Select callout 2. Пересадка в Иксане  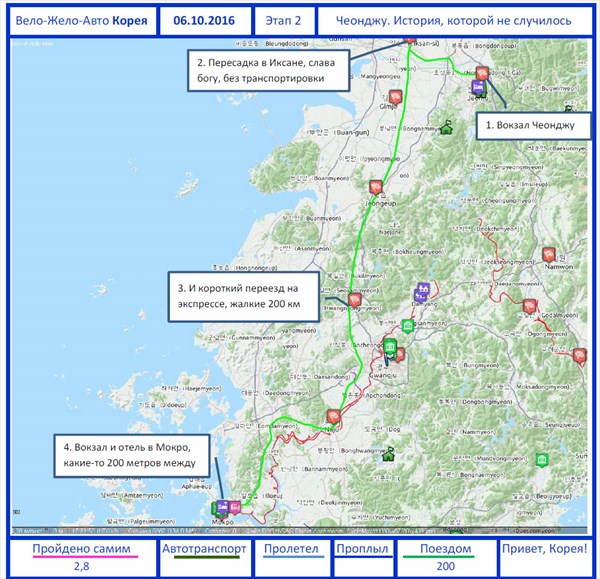(x=268, y=70)
